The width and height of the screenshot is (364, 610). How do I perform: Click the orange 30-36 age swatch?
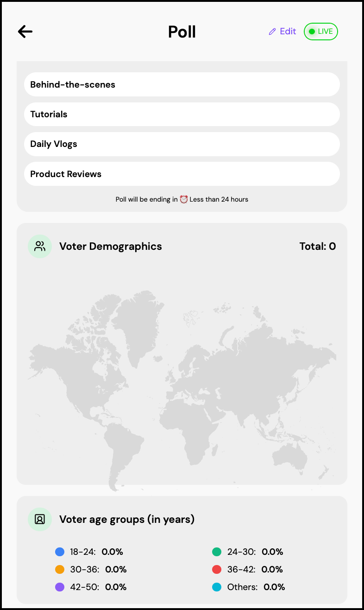[60, 569]
